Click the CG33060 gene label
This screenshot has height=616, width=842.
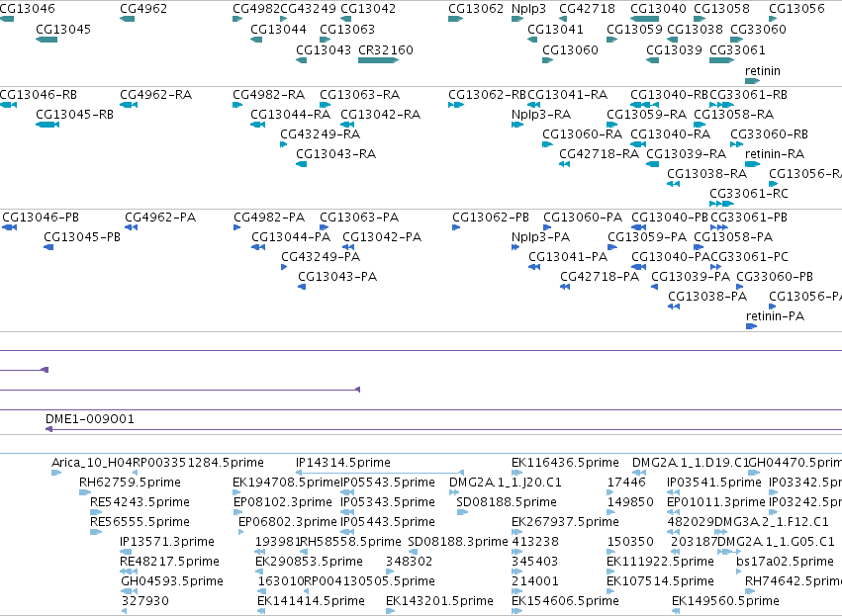759,29
